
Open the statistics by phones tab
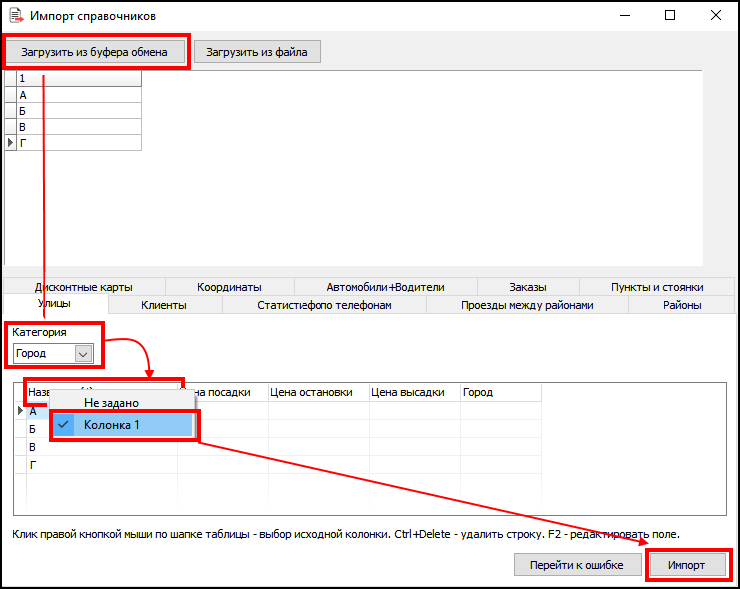click(x=324, y=305)
